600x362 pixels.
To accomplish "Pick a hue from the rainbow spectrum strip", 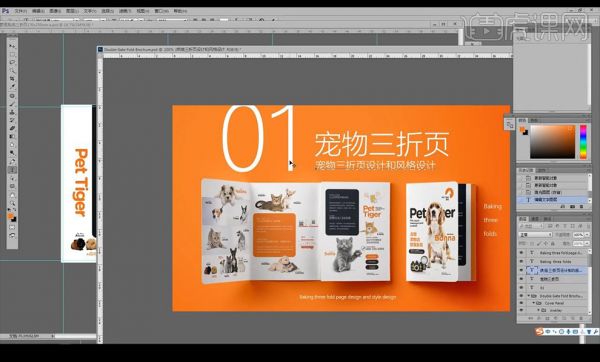I will [x=583, y=141].
